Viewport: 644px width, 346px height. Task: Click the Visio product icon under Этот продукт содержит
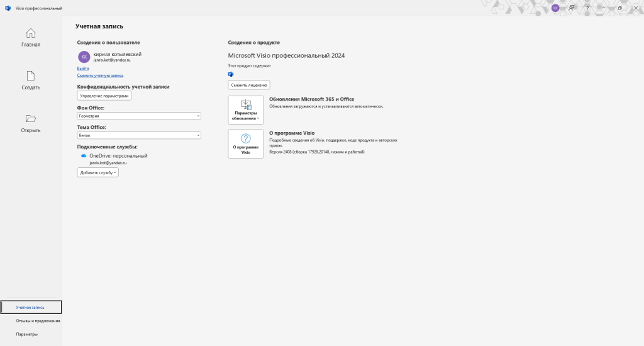coord(231,74)
